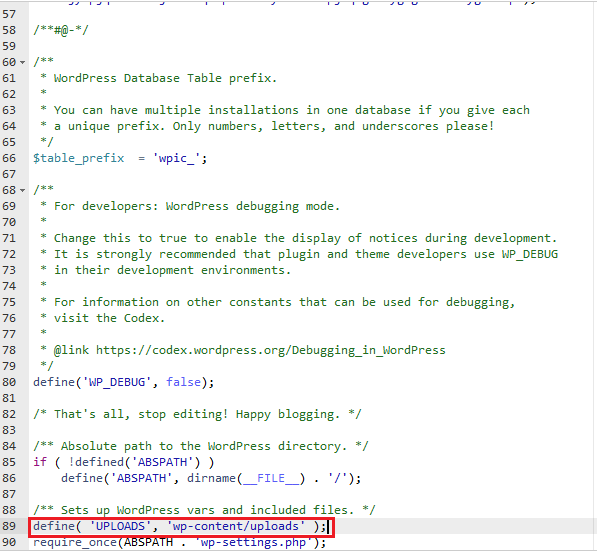Place cursor on 'Happy blogging' comment line
This screenshot has width=597, height=555.
tap(197, 414)
